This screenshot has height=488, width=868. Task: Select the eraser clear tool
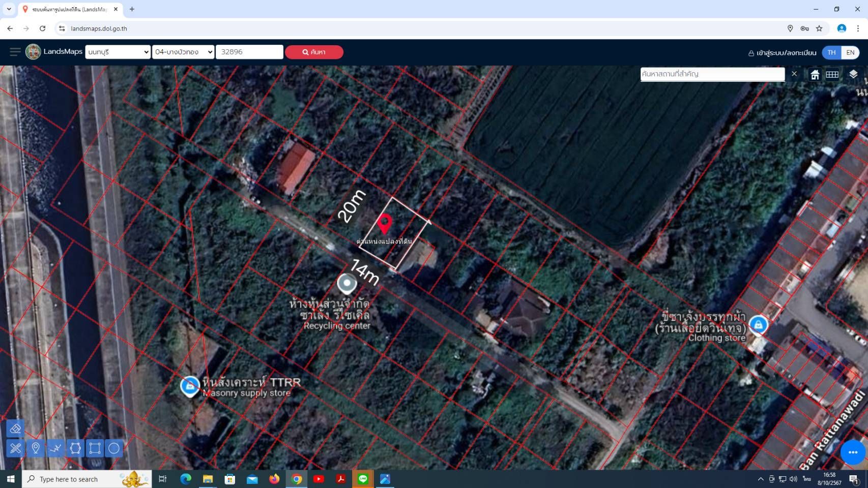(15, 429)
